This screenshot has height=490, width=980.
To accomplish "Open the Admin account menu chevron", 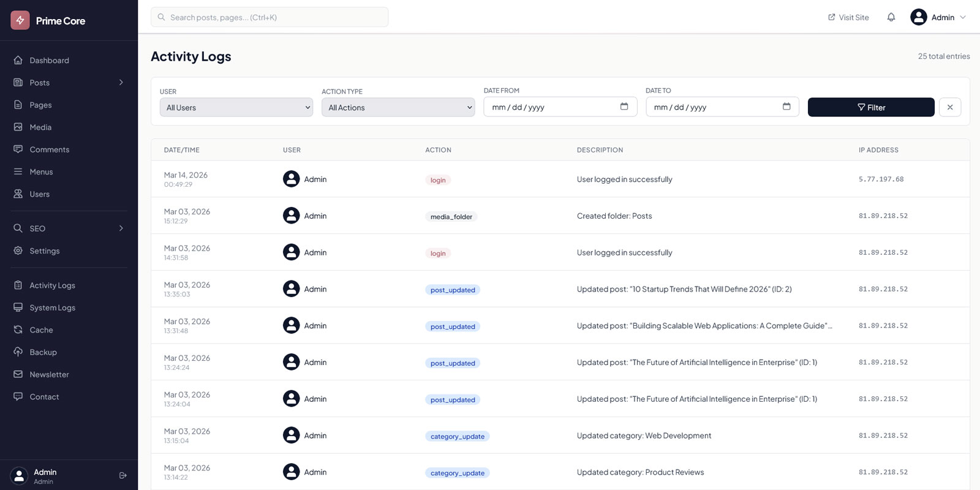I will click(963, 17).
